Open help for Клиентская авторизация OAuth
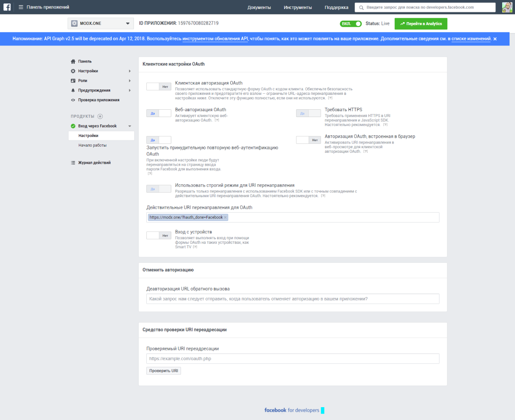 [330, 98]
